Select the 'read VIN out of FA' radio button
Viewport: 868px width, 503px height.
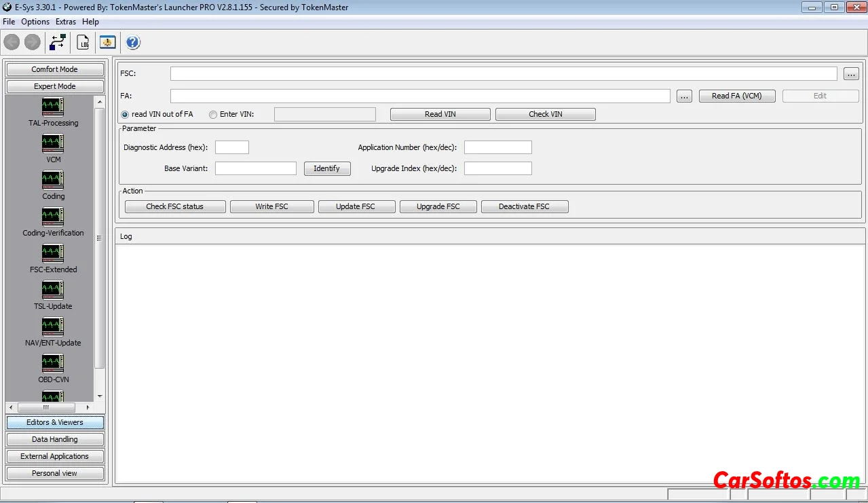(x=125, y=114)
